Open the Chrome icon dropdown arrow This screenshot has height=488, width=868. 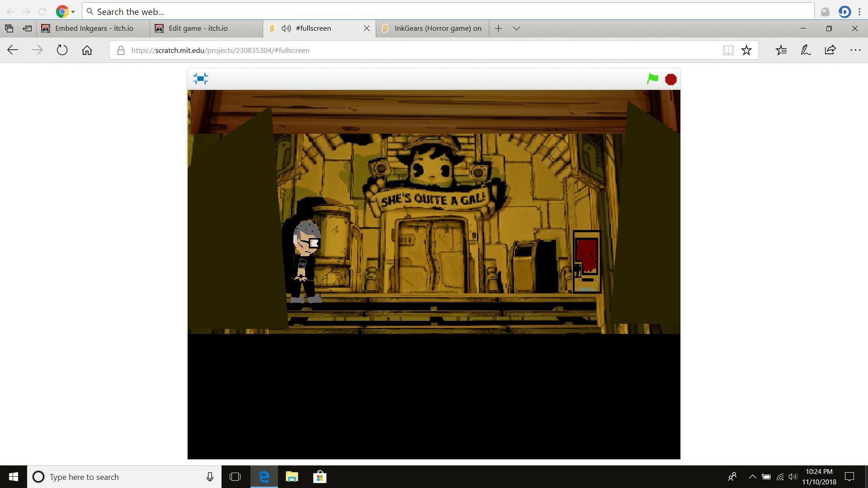click(x=73, y=12)
